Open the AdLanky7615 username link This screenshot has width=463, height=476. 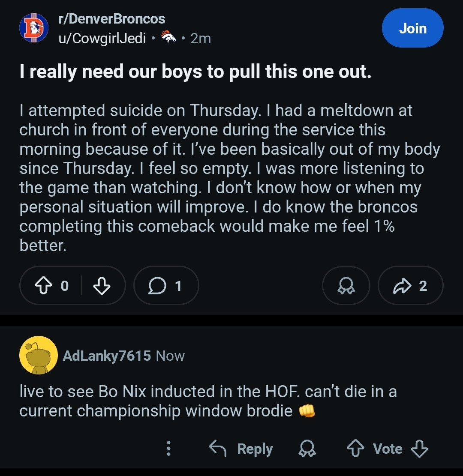tap(107, 356)
